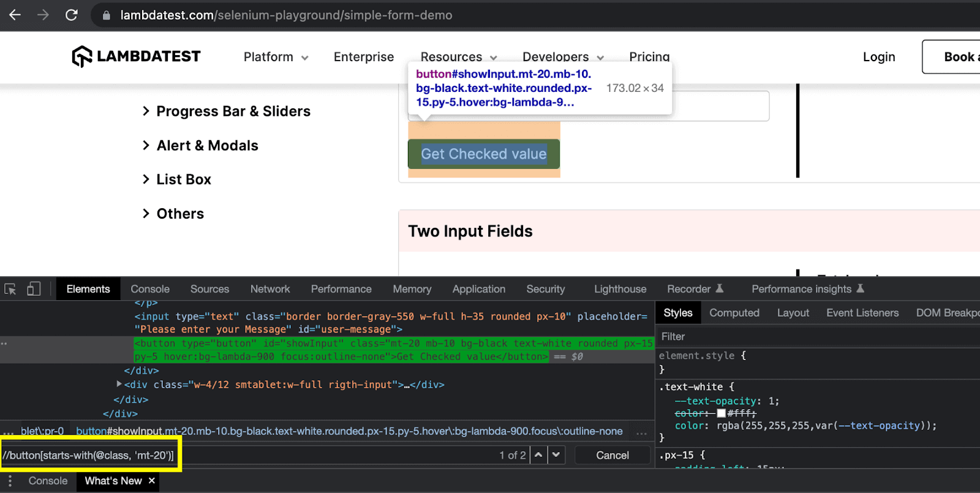Close the What's New drawer tab
Screen dimensions: 980x493
(x=152, y=481)
